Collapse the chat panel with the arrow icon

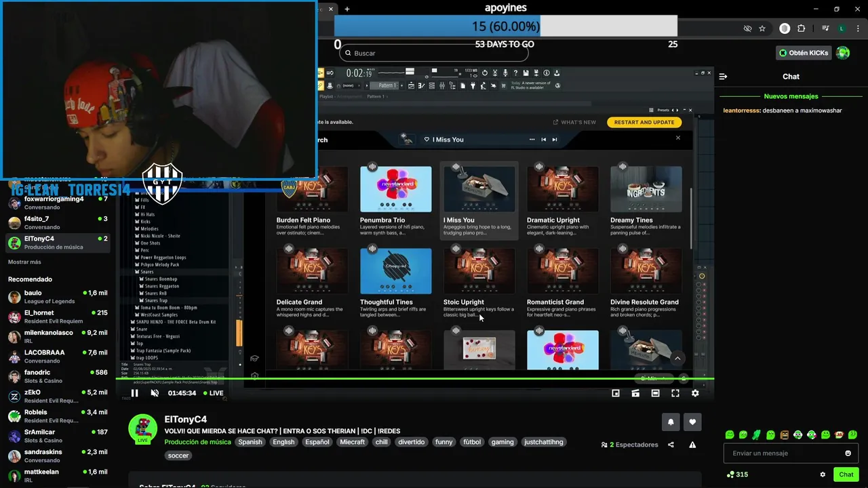click(723, 77)
